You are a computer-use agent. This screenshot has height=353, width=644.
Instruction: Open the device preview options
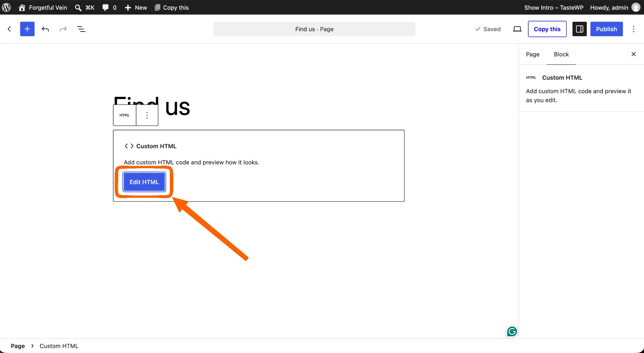[517, 29]
